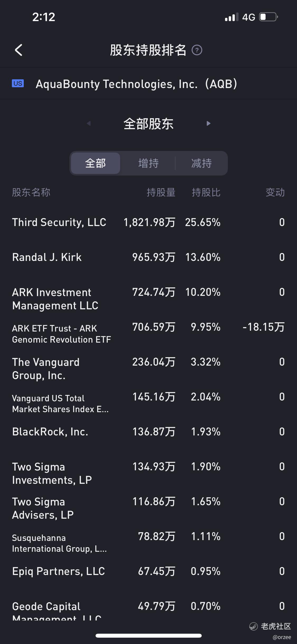This screenshot has width=297, height=644.
Task: Select BlackRock, Inc. shareholder row
Action: click(148, 432)
